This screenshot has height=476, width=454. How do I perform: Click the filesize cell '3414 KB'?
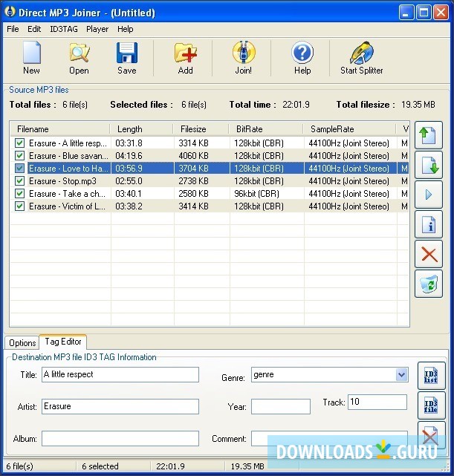pyautogui.click(x=193, y=206)
